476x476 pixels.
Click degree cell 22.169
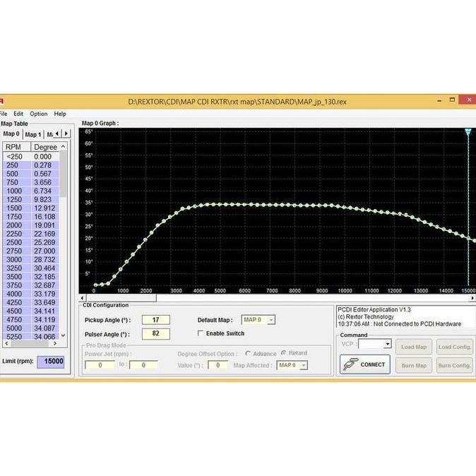pos(45,234)
